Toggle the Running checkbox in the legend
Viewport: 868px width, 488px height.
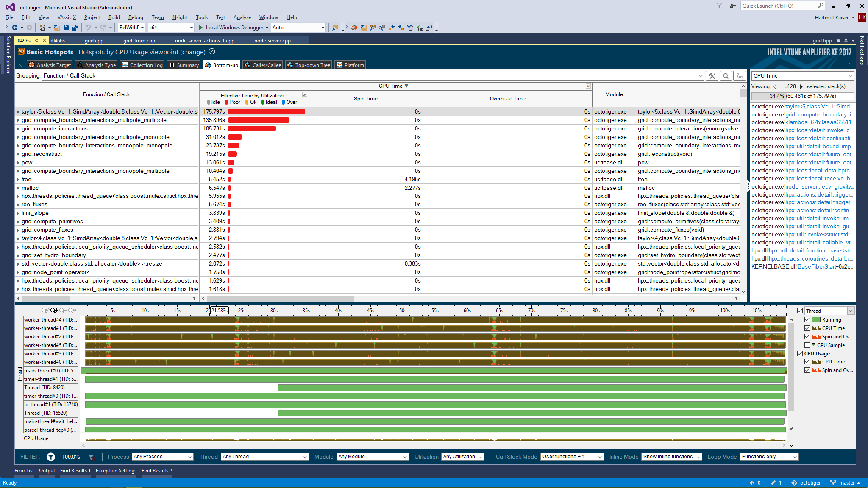click(x=807, y=320)
